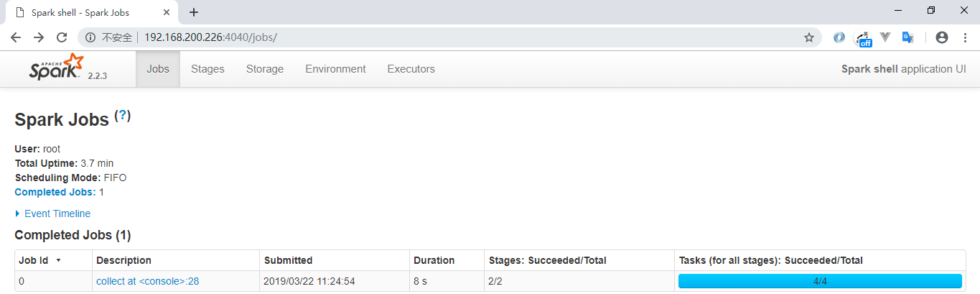This screenshot has height=294, width=980.
Task: Click the extension showing the off badge
Action: click(x=863, y=38)
